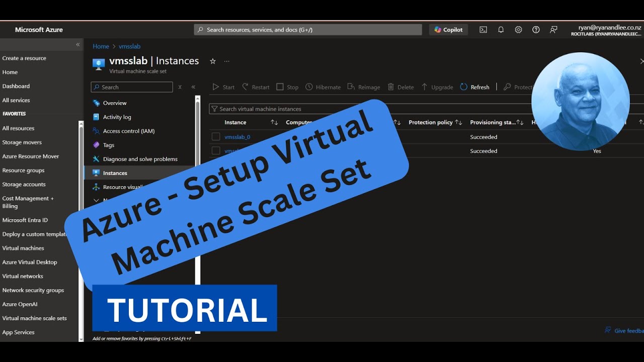This screenshot has height=362, width=644.
Task: Click Create a resource
Action: click(x=24, y=58)
